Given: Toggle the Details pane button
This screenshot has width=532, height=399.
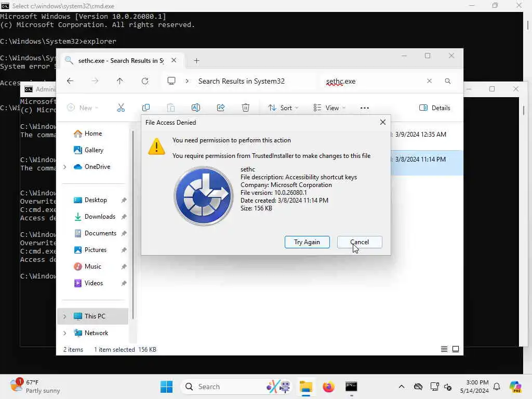Looking at the screenshot, I should (x=435, y=108).
